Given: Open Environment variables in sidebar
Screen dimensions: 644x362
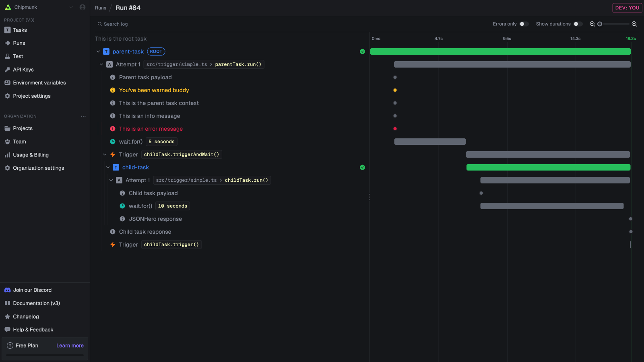Looking at the screenshot, I should tap(39, 83).
